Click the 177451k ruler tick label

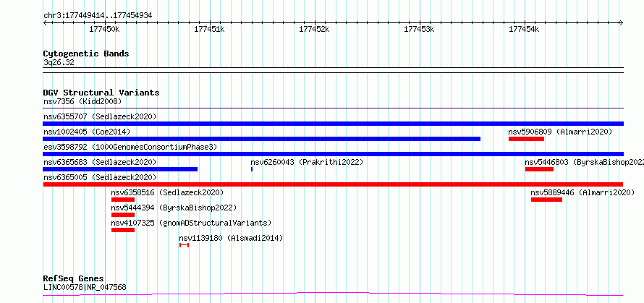click(209, 29)
